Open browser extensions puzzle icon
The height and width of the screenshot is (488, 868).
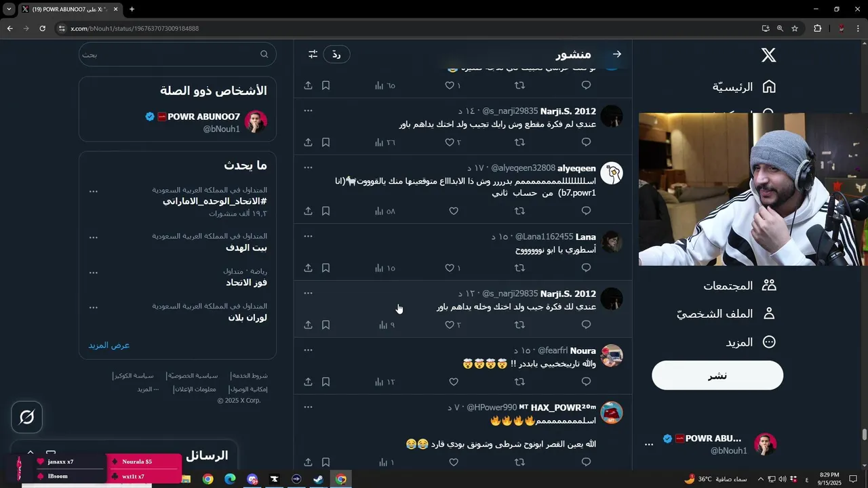pyautogui.click(x=817, y=28)
